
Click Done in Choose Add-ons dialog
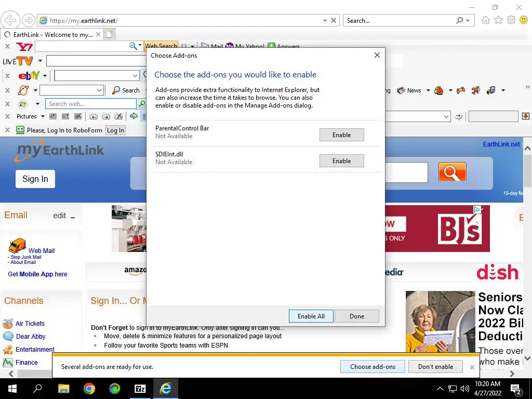click(357, 316)
